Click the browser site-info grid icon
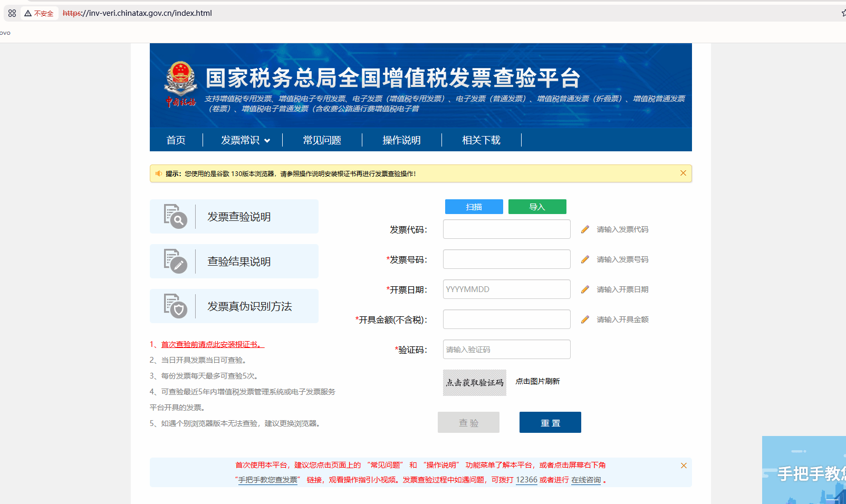 [x=12, y=13]
